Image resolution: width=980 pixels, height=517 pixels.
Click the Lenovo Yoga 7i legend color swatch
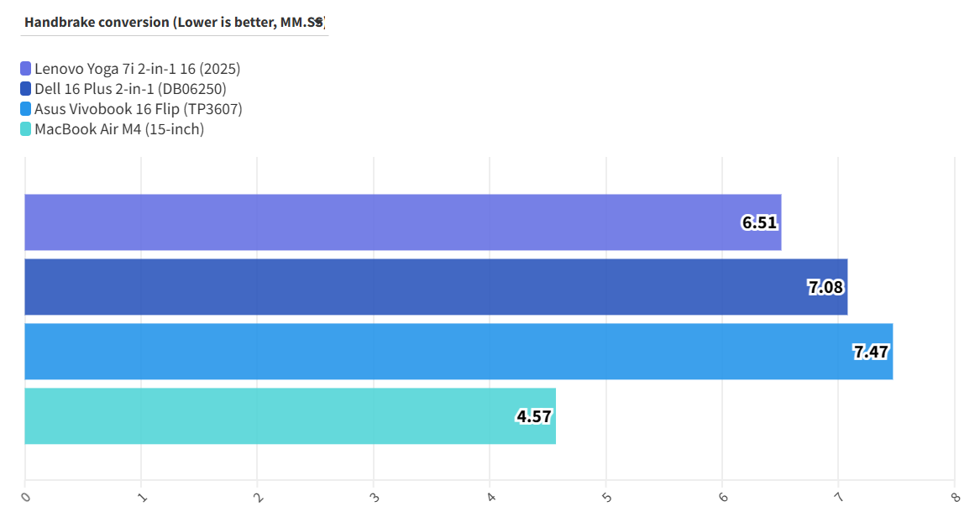point(26,69)
